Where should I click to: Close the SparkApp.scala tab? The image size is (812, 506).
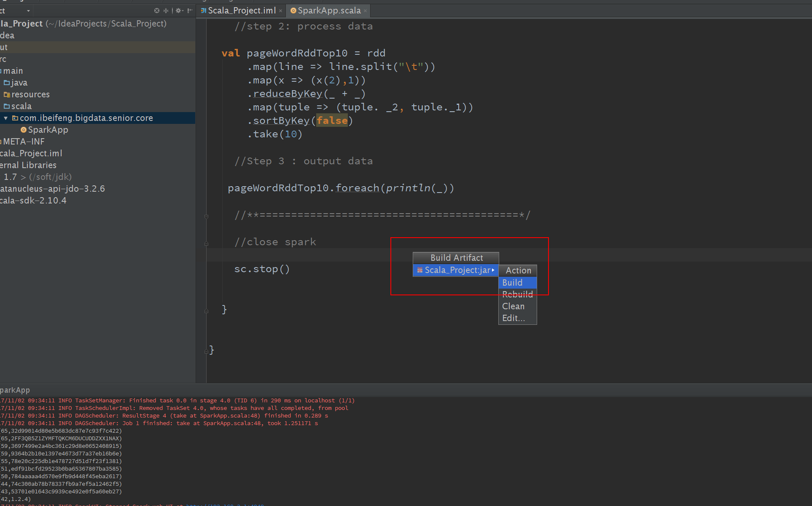coord(365,11)
